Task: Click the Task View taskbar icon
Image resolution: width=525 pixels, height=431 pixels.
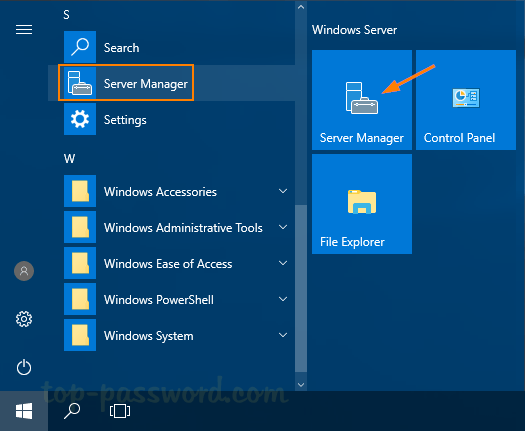Action: pyautogui.click(x=120, y=411)
